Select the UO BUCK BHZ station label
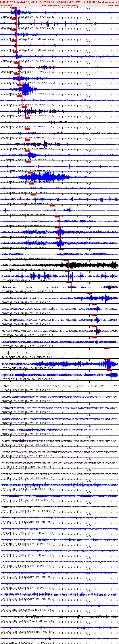 [x=28, y=467]
